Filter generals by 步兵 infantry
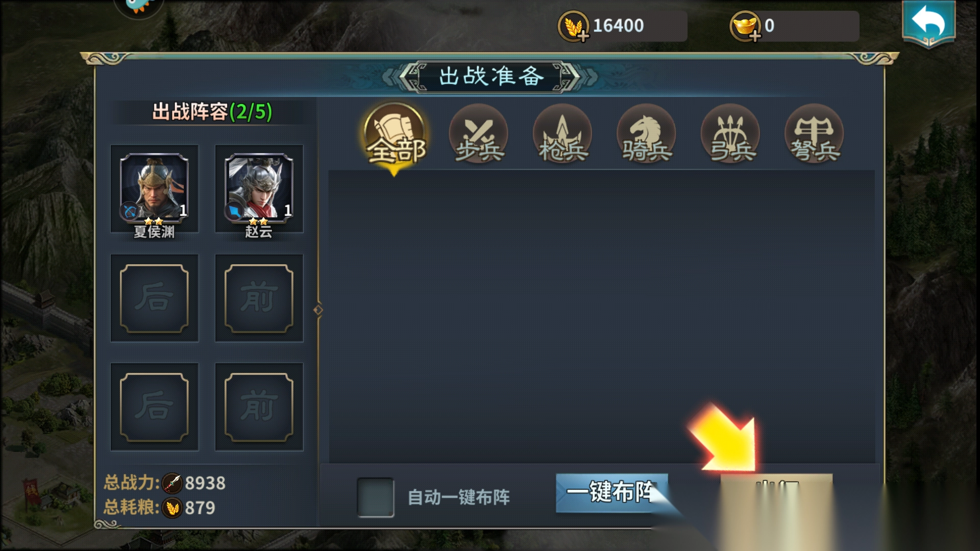Screen dimensions: 980x551 coord(478,134)
